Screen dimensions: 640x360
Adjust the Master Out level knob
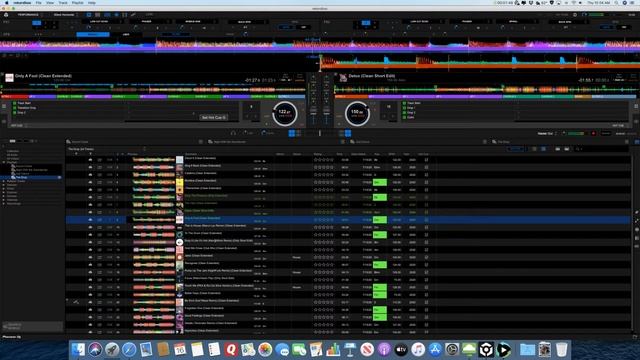(x=564, y=133)
